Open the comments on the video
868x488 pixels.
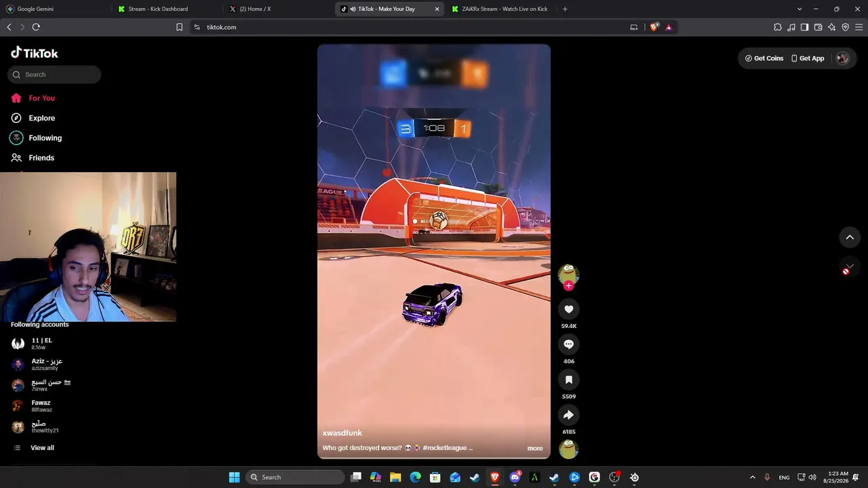[x=568, y=344]
